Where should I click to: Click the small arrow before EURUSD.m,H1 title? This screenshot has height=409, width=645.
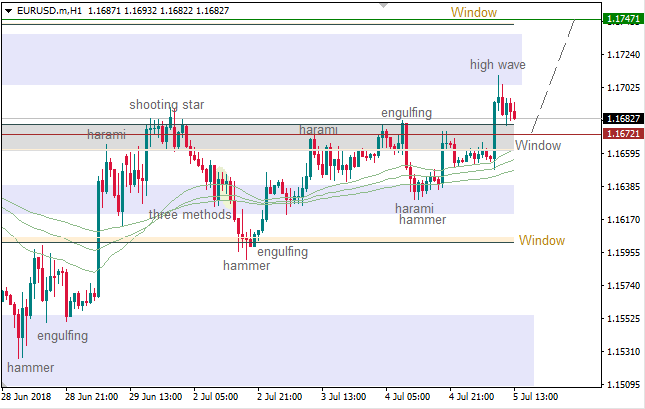[x=6, y=12]
